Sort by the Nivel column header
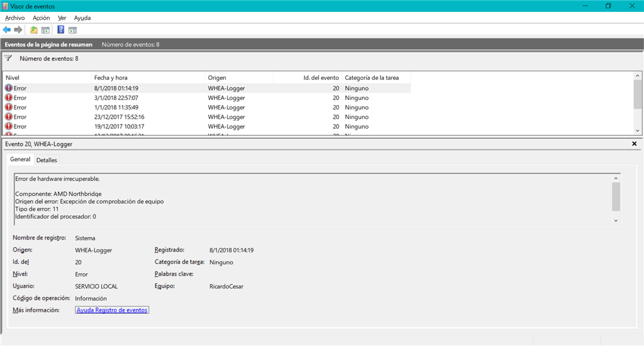 click(x=47, y=77)
